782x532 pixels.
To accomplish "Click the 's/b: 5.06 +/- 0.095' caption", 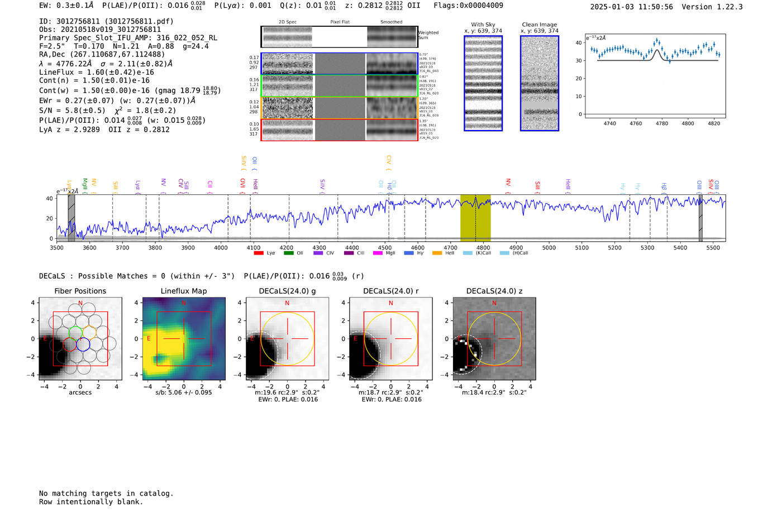I will (184, 392).
